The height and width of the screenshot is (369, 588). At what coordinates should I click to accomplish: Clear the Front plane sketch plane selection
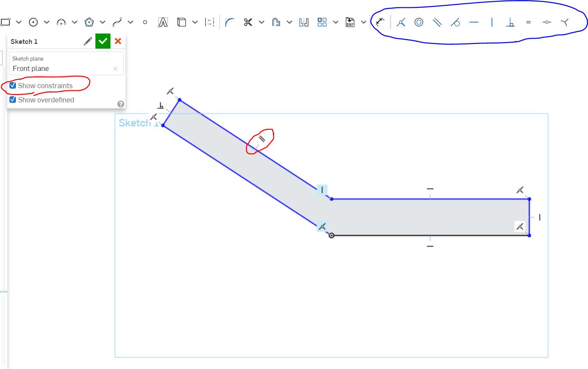click(115, 69)
